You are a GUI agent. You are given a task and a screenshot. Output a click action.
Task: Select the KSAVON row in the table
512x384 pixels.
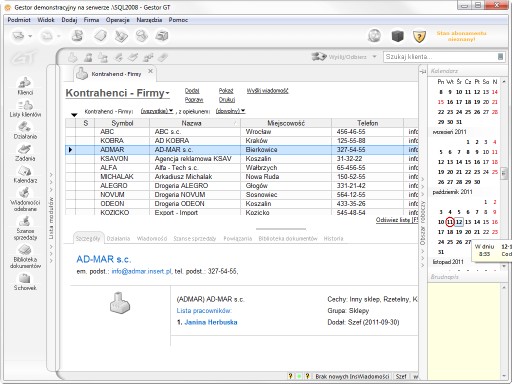(241, 159)
